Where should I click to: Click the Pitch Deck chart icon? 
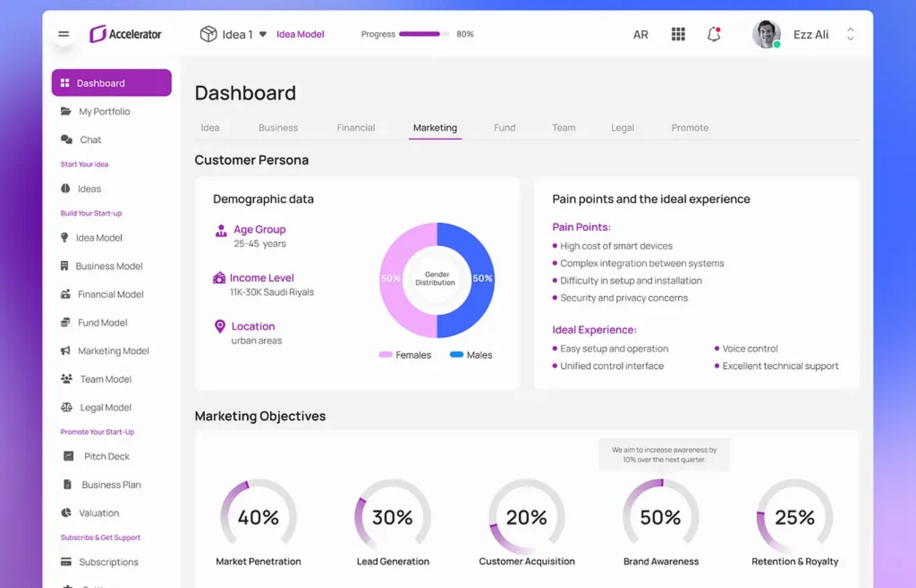pyautogui.click(x=68, y=456)
